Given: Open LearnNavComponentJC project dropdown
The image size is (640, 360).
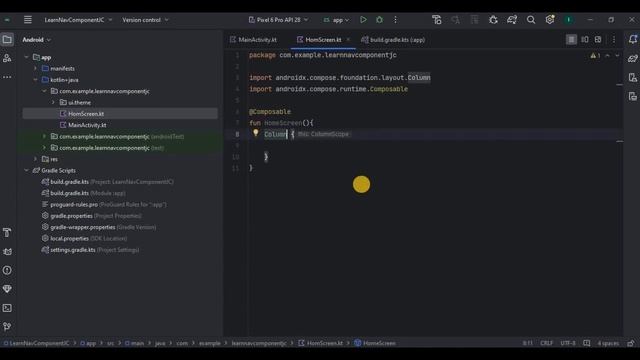Looking at the screenshot, I should [78, 20].
